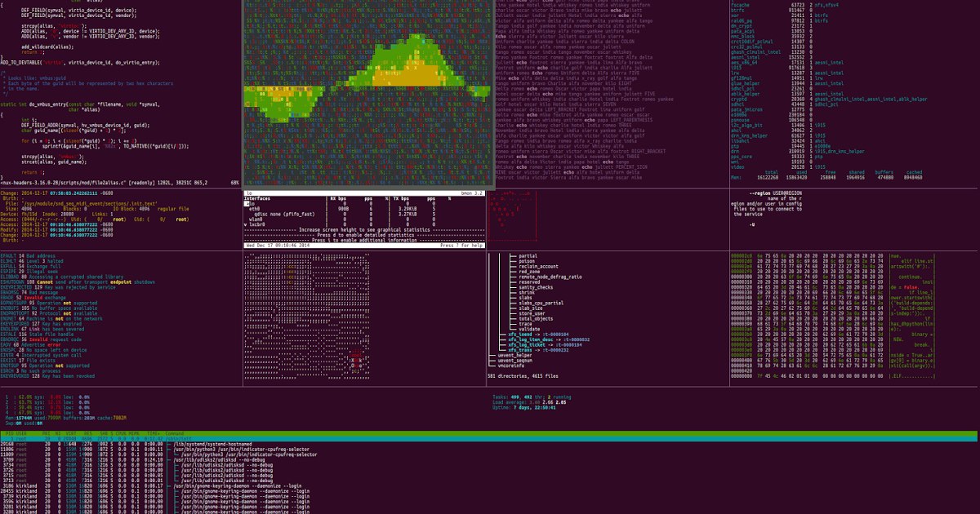Click the RES column header in htop
The height and width of the screenshot is (514, 980).
[x=88, y=433]
